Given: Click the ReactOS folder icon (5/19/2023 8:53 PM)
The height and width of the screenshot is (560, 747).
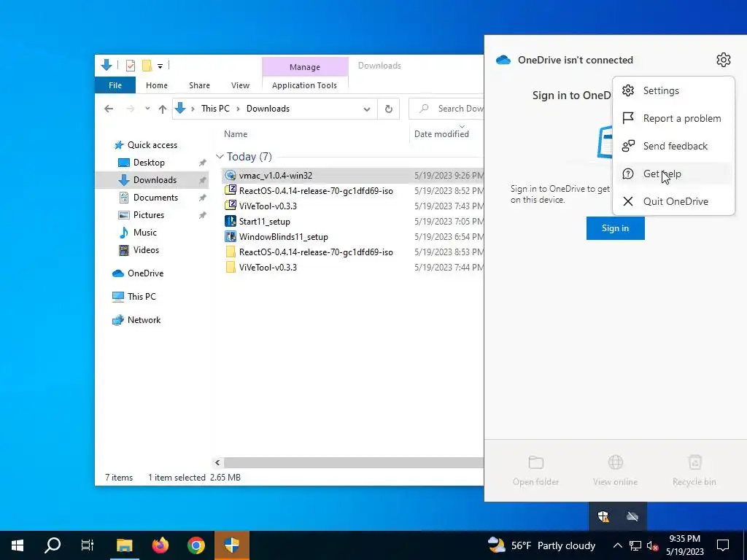Looking at the screenshot, I should click(231, 252).
